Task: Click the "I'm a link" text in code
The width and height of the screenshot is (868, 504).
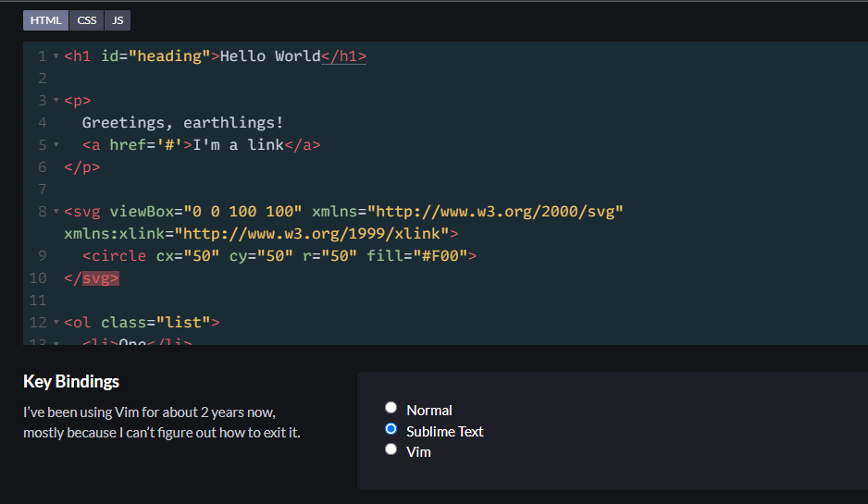Action: point(238,145)
